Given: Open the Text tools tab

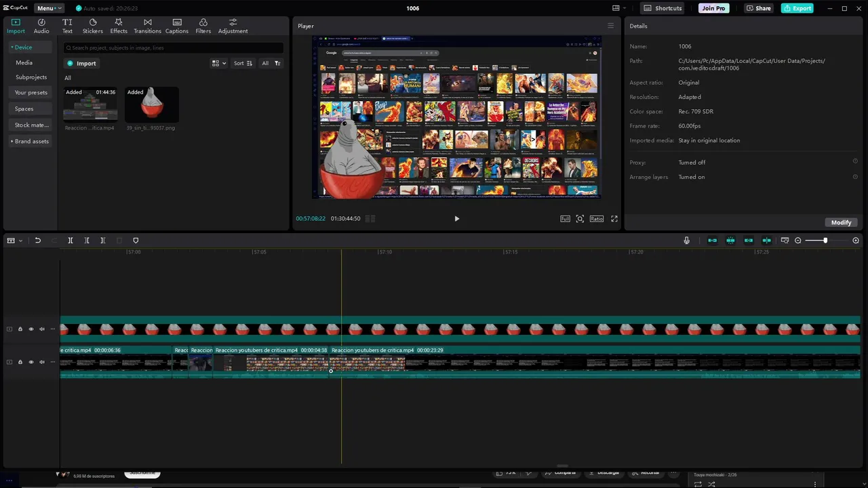Looking at the screenshot, I should pos(67,26).
